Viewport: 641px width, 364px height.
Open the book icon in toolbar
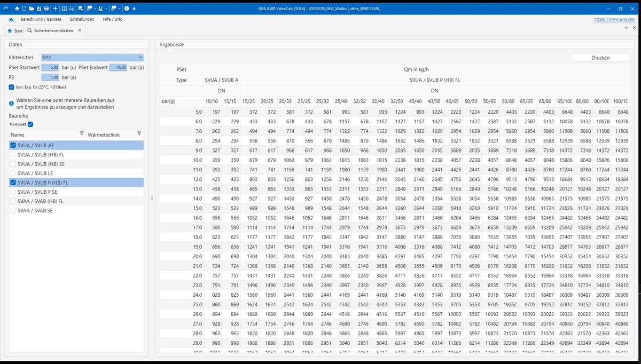tap(65, 9)
